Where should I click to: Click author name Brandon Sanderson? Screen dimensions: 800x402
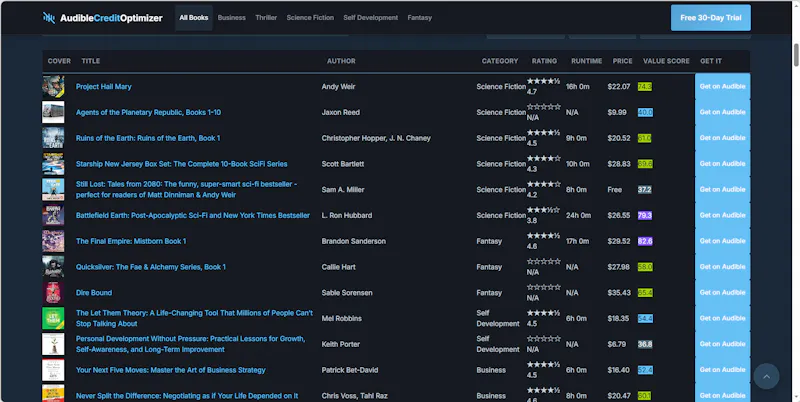(x=354, y=241)
